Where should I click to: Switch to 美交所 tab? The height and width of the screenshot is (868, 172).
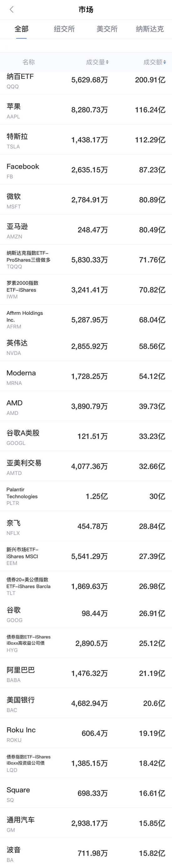[107, 29]
